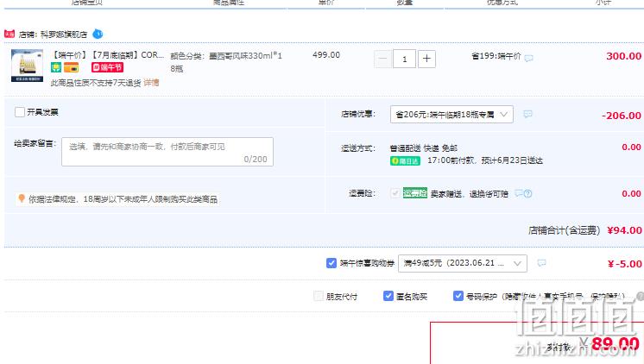This screenshot has height=364, width=644.
Task: Toggle the 号码保护 checkbox
Action: [x=458, y=296]
